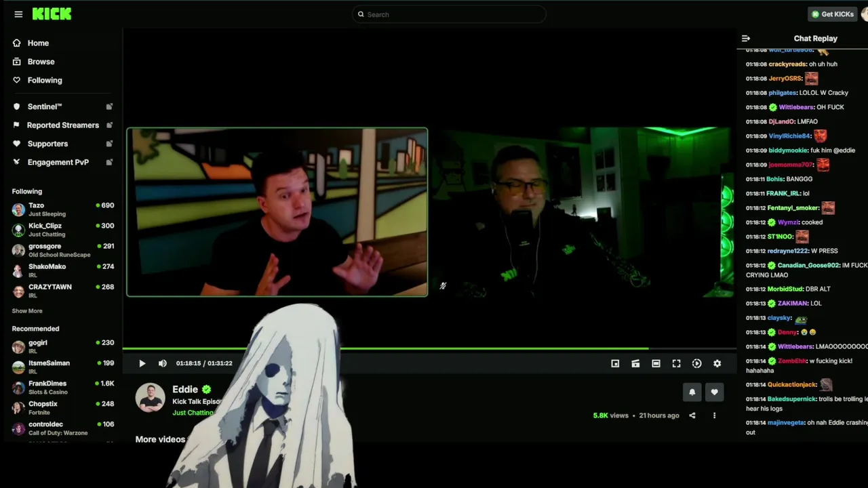This screenshot has height=488, width=868.
Task: Share the video using the share icon
Action: (692, 415)
